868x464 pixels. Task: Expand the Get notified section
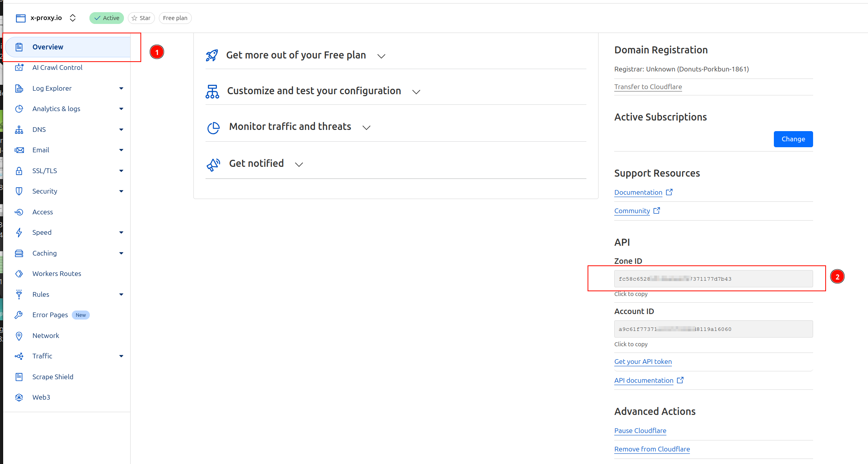click(299, 164)
